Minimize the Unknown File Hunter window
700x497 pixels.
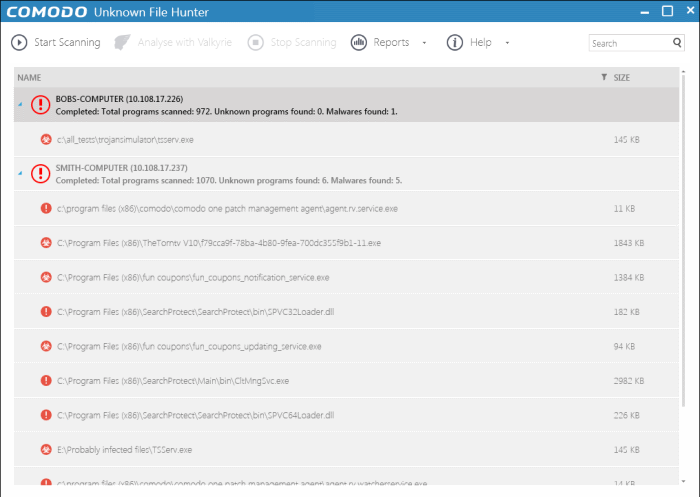[645, 12]
